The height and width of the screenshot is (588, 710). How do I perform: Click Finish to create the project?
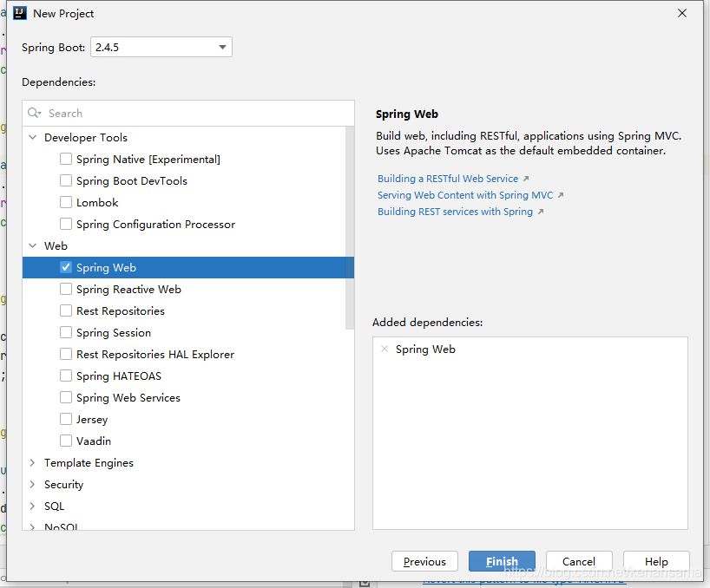(x=502, y=561)
